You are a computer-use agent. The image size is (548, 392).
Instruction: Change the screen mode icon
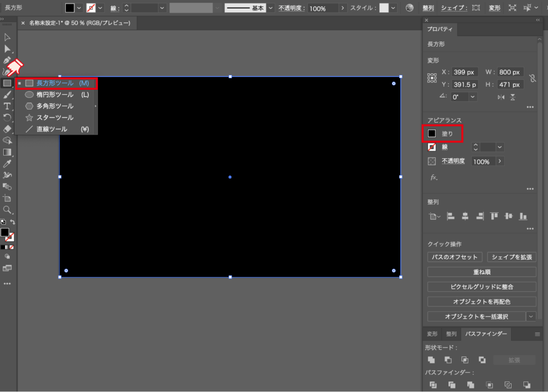(x=7, y=268)
